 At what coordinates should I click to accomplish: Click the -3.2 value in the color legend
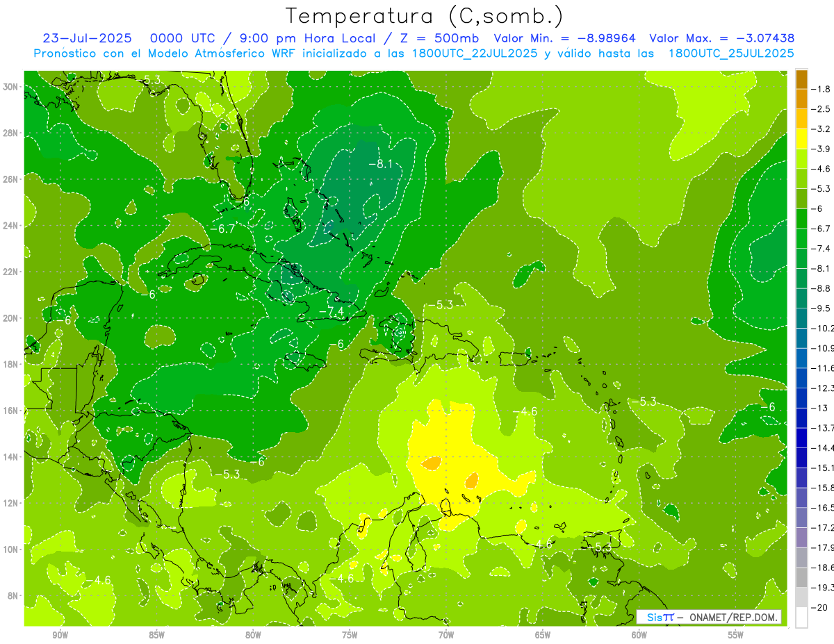(821, 129)
